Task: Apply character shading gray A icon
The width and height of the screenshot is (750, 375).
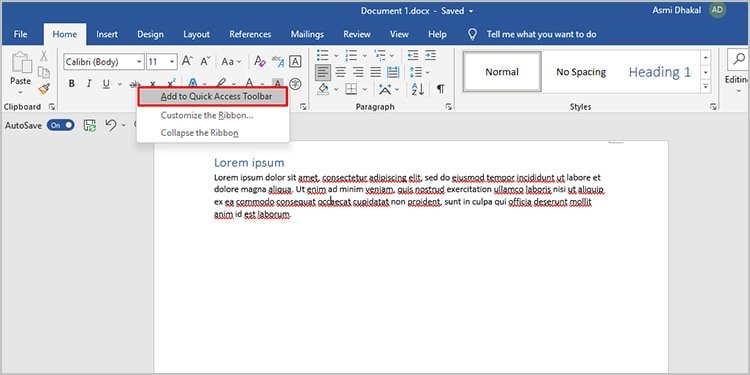Action: click(x=278, y=83)
